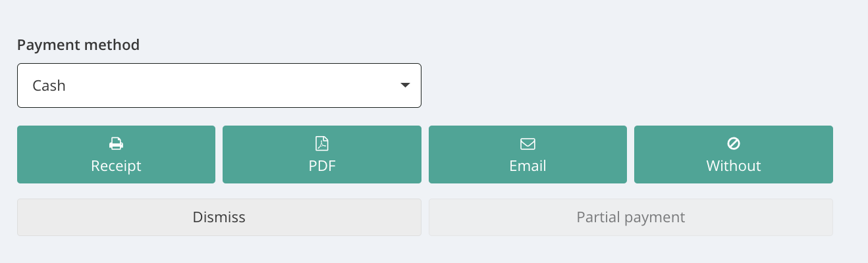Click the prohibited circle icon above Without

(x=734, y=143)
